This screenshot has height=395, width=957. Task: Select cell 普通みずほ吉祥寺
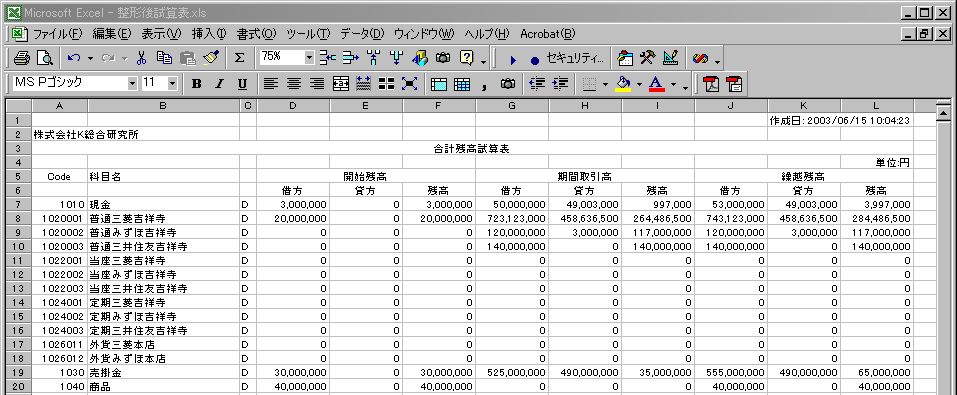[x=164, y=233]
